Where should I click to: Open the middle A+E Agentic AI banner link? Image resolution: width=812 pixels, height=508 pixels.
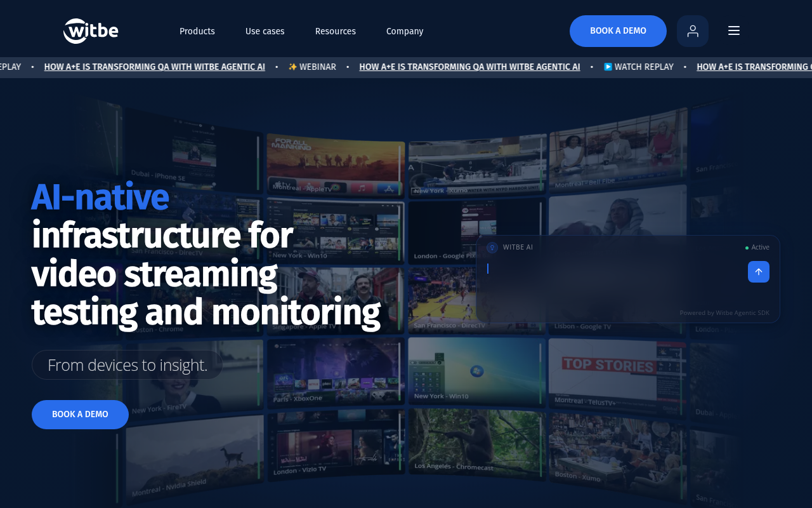469,67
